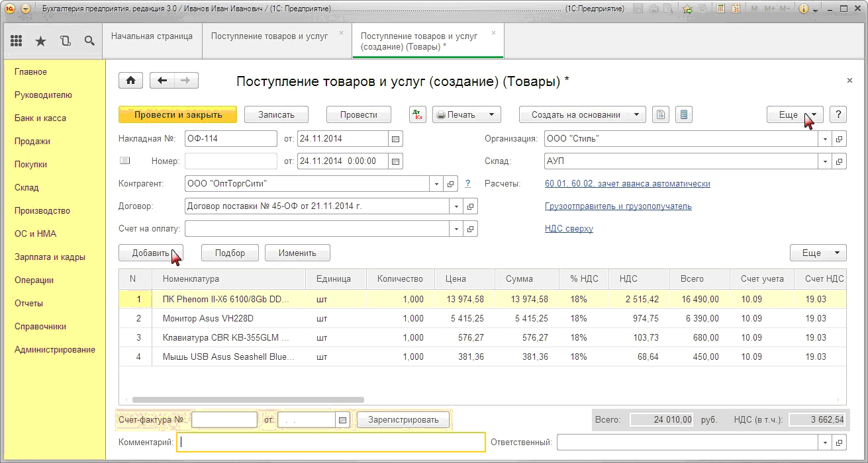Click Добавить to add a row
This screenshot has width=868, height=463.
150,253
